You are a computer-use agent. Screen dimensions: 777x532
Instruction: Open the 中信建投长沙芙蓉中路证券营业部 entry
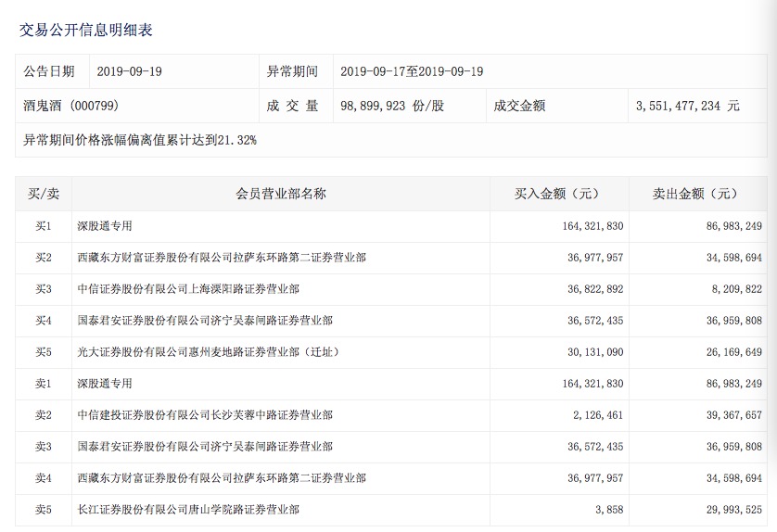pos(205,415)
